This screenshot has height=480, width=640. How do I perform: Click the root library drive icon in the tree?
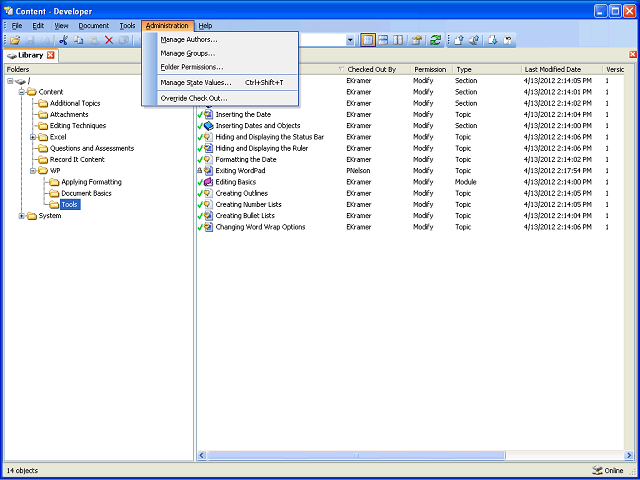pos(20,81)
